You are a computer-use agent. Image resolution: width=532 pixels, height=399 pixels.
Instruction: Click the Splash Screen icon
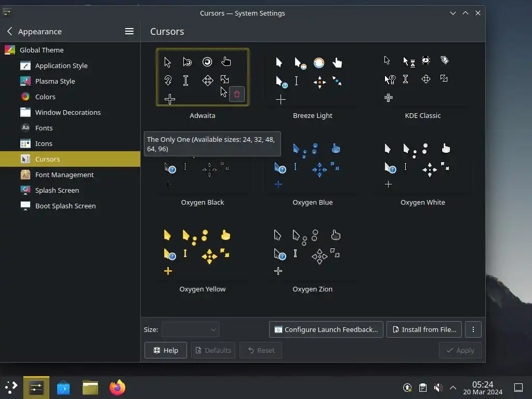click(x=25, y=190)
